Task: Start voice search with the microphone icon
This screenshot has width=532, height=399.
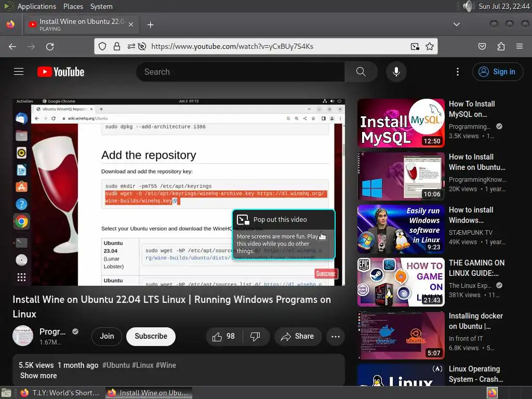Action: tap(396, 72)
